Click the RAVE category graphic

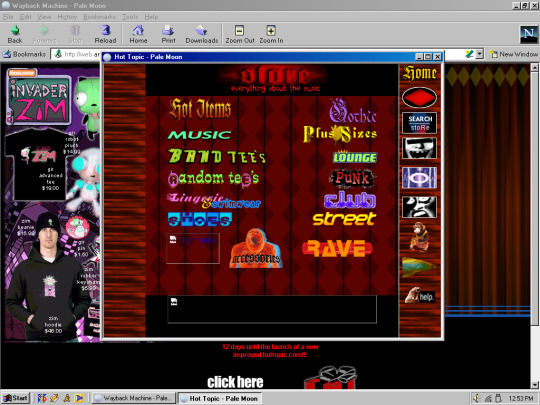337,248
